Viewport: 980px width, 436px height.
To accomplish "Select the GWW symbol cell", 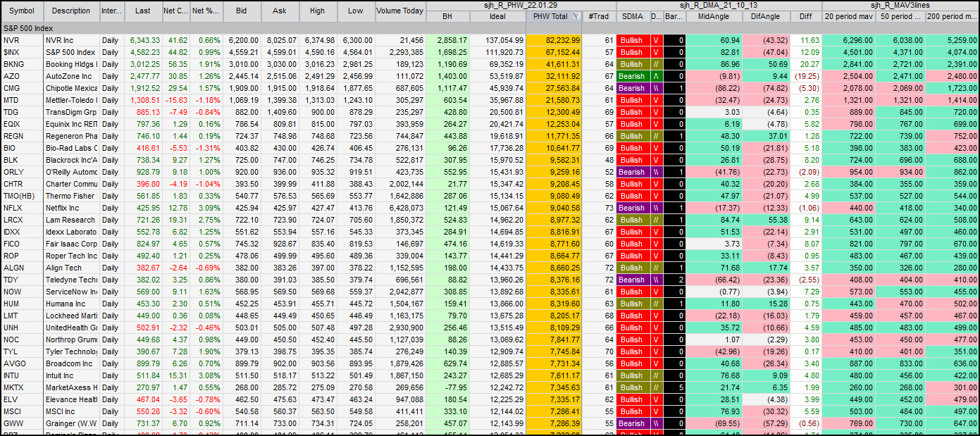I will coord(22,423).
